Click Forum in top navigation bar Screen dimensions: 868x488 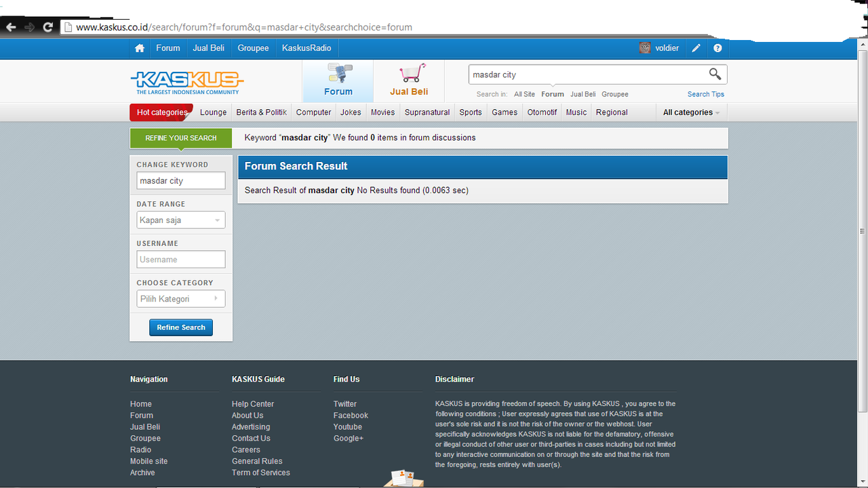(168, 48)
